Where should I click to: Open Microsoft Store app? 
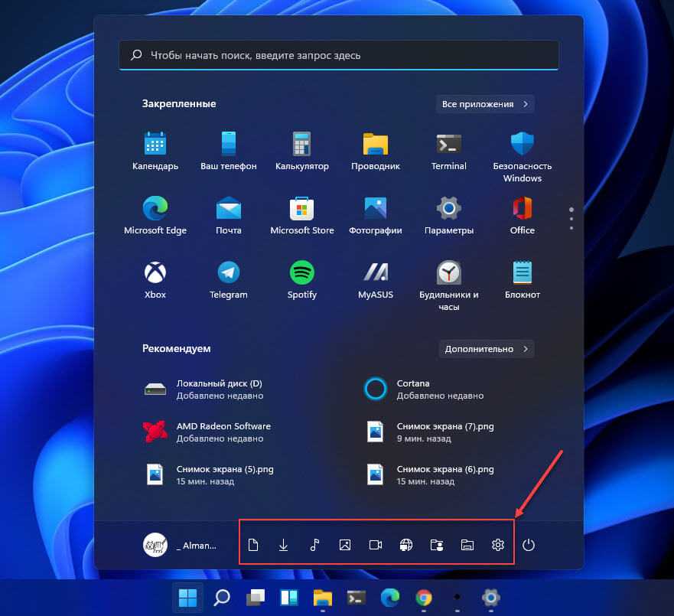coord(301,215)
